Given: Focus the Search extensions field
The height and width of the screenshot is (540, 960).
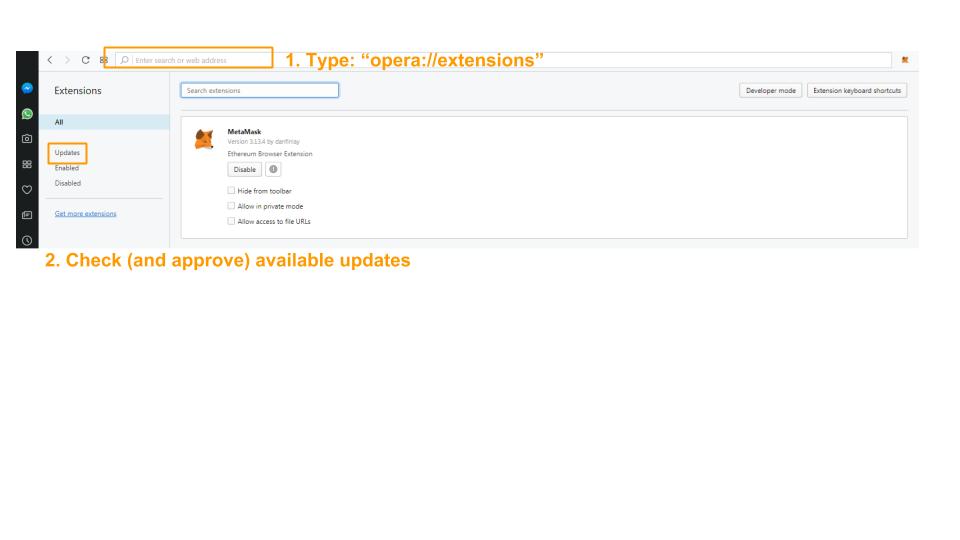Looking at the screenshot, I should coord(260,91).
